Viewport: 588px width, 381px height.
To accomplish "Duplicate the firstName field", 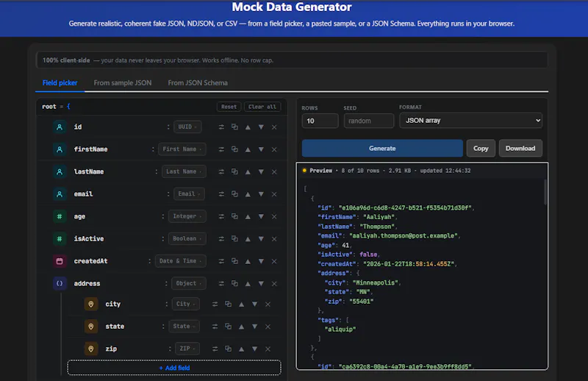I will pyautogui.click(x=234, y=149).
